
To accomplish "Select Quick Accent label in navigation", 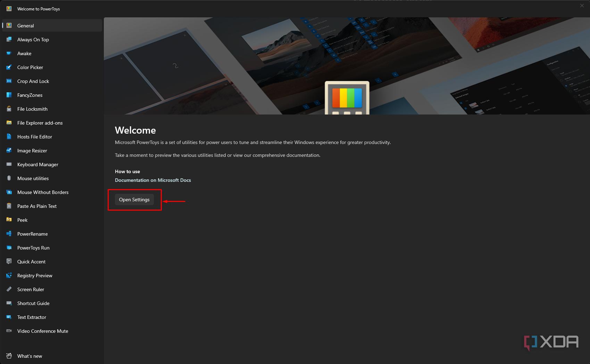I will click(x=31, y=262).
